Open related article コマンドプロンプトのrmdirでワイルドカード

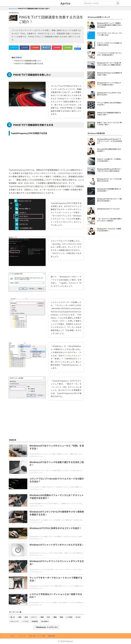point(56,480)
